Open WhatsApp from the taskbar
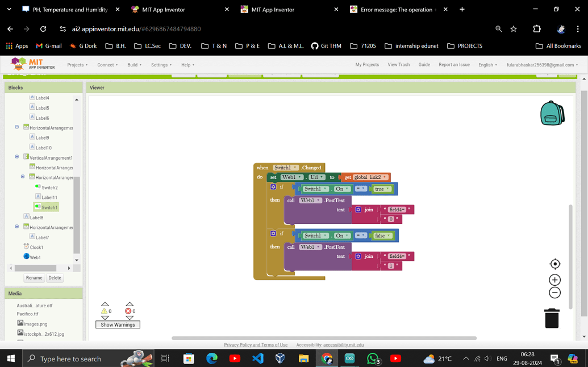588x367 pixels. [x=372, y=358]
